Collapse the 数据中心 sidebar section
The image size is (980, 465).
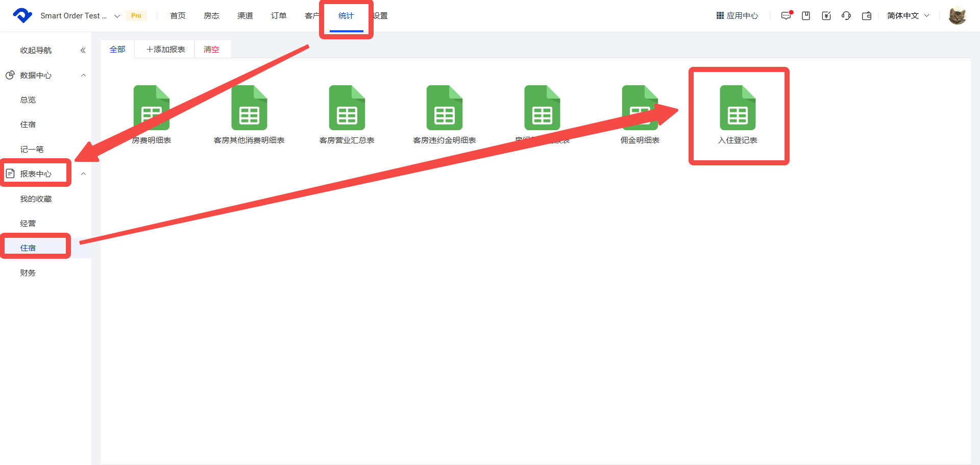click(83, 76)
